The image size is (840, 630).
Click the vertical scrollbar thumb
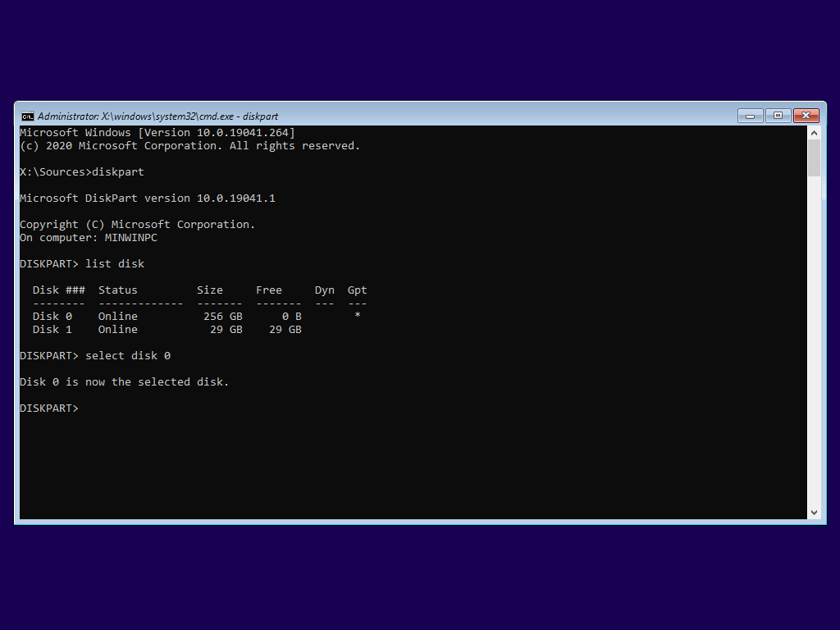pos(814,158)
